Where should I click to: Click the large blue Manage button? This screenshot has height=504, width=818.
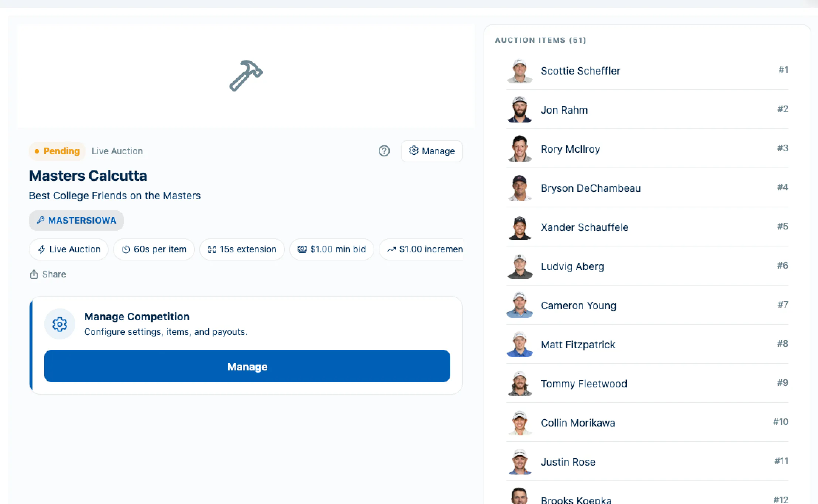pos(247,366)
